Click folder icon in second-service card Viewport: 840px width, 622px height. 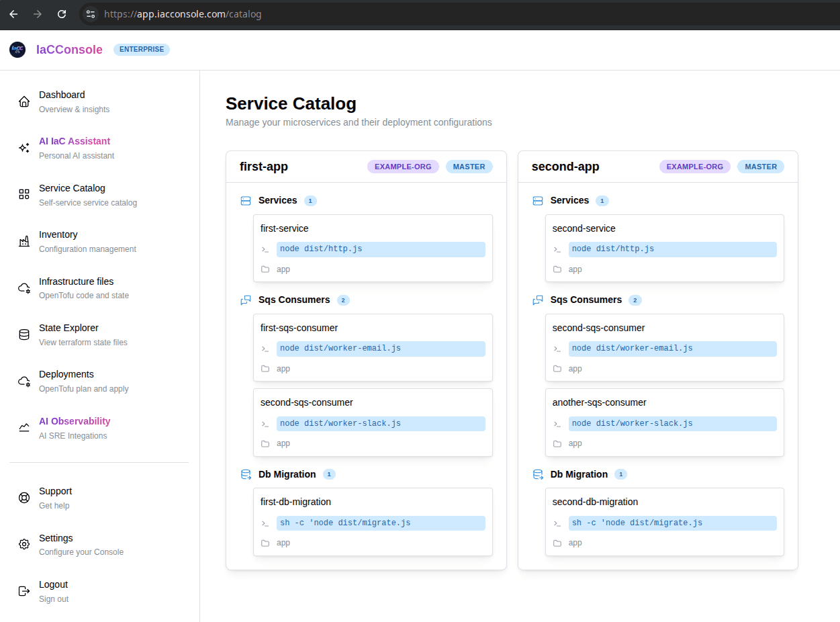pyautogui.click(x=557, y=269)
